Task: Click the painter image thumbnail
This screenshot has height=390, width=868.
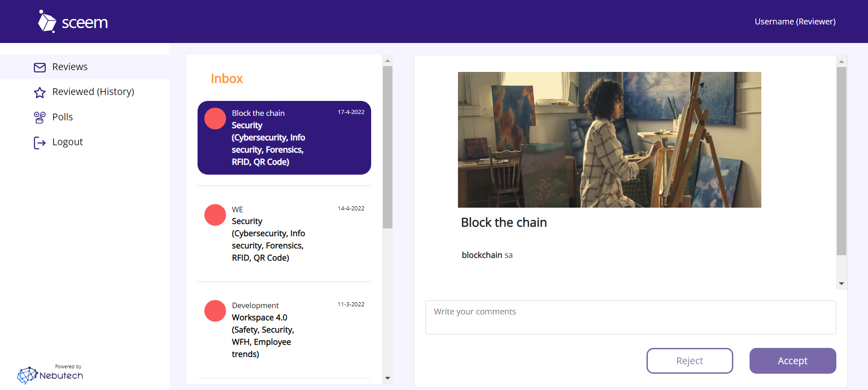Action: pyautogui.click(x=609, y=139)
